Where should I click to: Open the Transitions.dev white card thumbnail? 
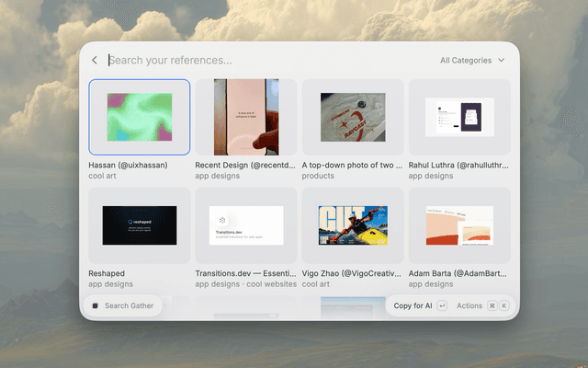pyautogui.click(x=246, y=225)
